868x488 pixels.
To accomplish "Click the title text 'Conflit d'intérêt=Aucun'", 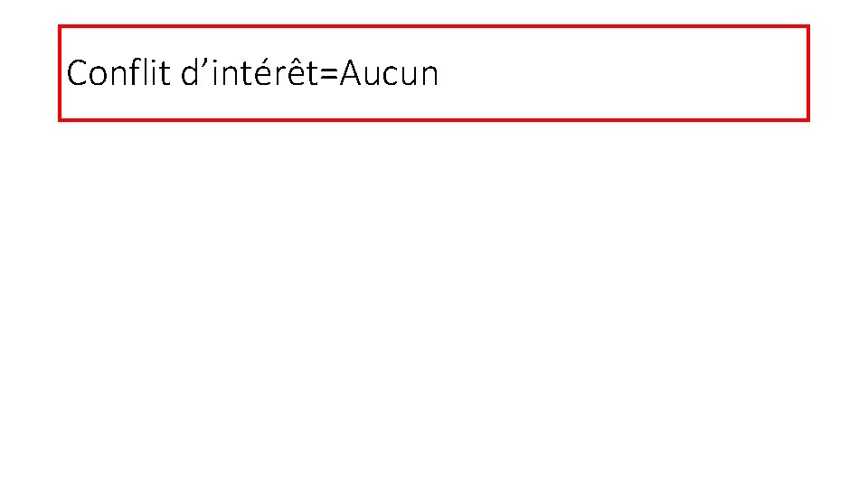I will pos(252,73).
